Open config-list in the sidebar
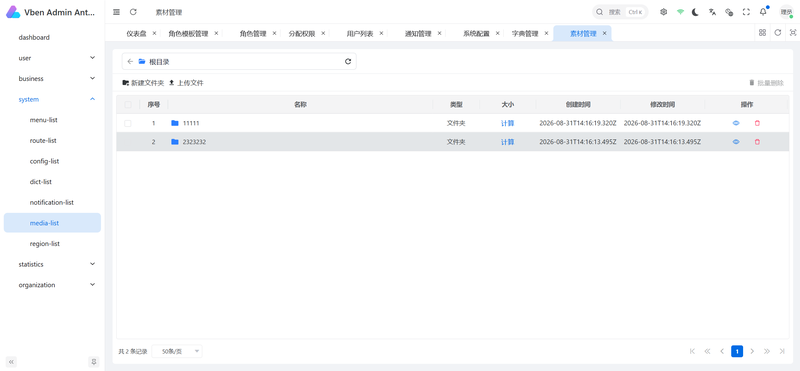 point(52,161)
